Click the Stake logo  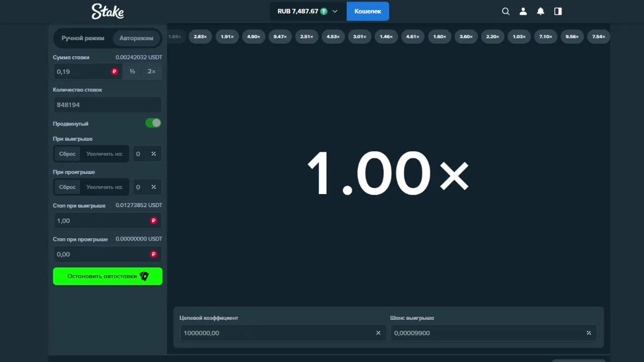[108, 12]
